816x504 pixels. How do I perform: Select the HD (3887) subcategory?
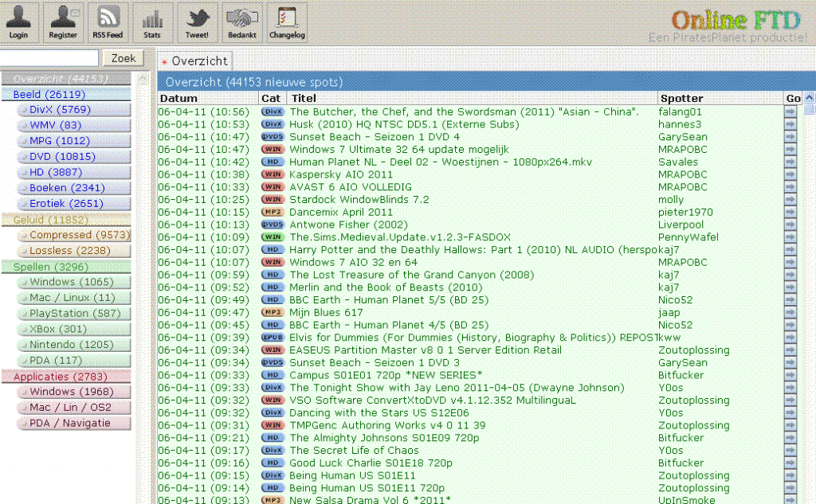click(x=73, y=172)
